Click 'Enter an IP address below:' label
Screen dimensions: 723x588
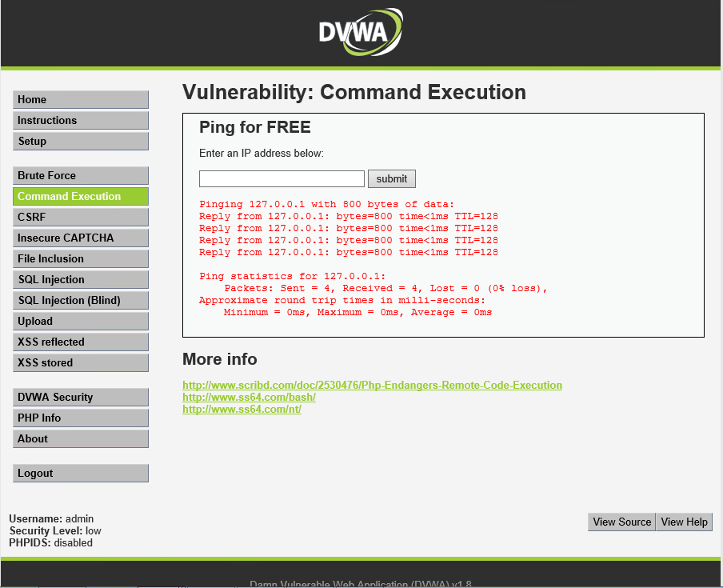pos(262,153)
